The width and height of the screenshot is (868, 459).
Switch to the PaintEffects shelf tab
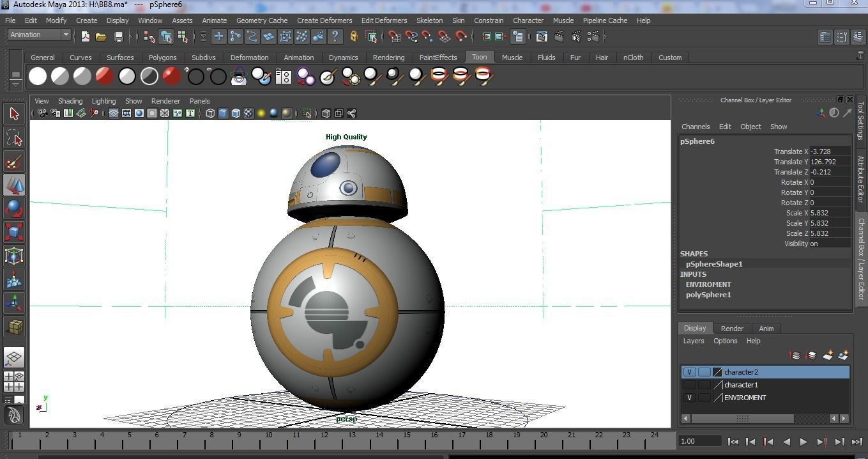438,58
